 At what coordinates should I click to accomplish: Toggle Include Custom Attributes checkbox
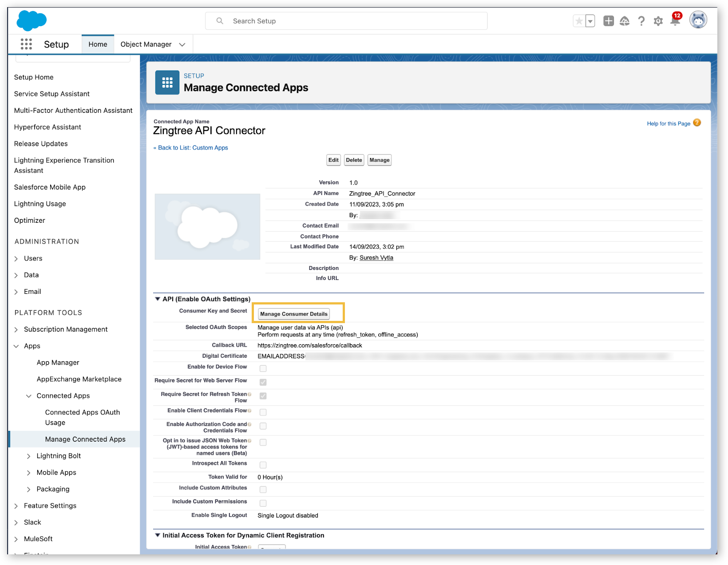point(263,490)
